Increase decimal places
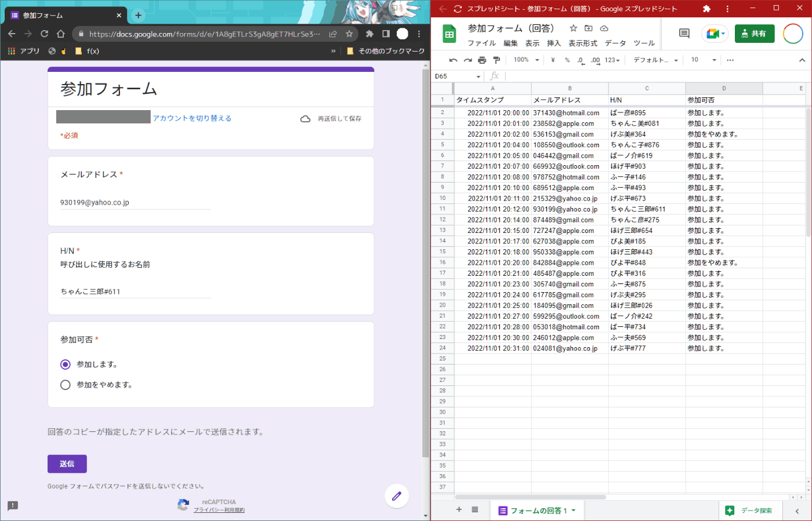 [x=595, y=60]
